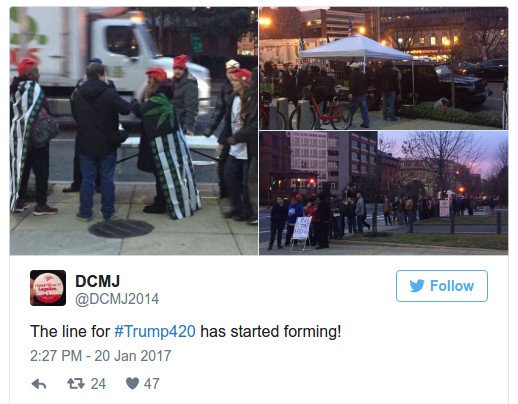Open the bottom-right photo thumbnail
518x404 pixels.
point(384,193)
